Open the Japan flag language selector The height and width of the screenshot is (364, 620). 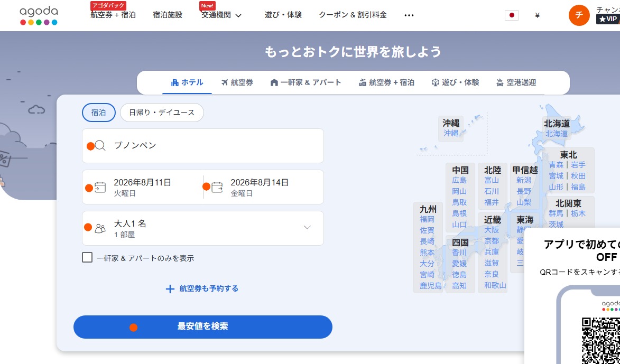pos(511,15)
